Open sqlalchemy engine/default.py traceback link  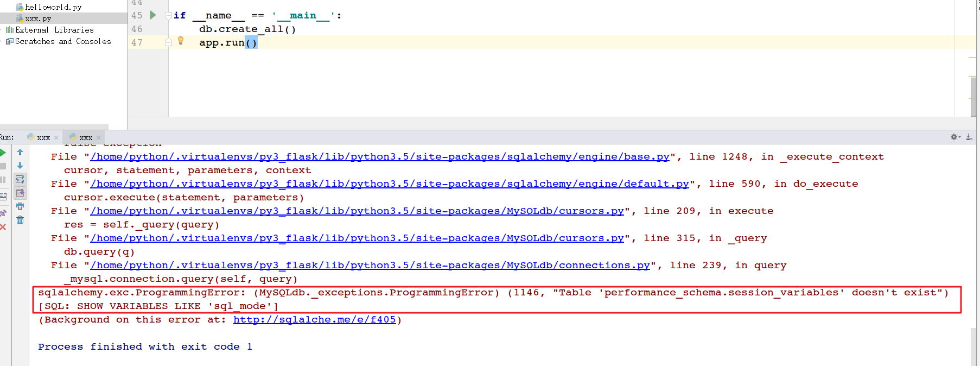(390, 184)
